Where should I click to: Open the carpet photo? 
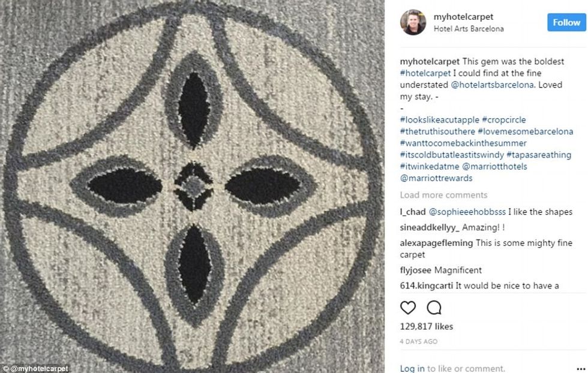tap(192, 186)
